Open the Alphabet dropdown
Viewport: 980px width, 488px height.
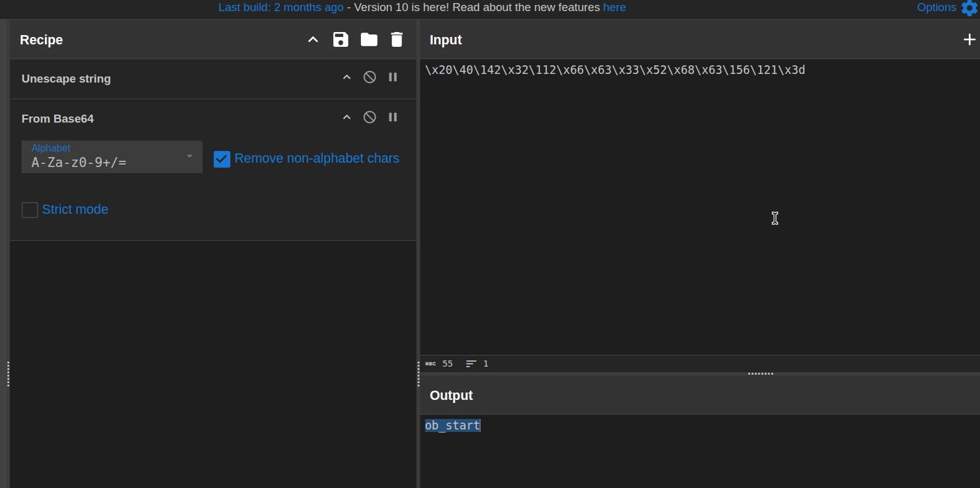(112, 157)
